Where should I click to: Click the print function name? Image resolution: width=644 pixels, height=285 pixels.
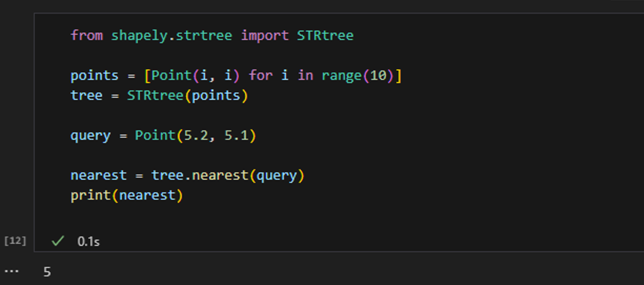point(91,195)
